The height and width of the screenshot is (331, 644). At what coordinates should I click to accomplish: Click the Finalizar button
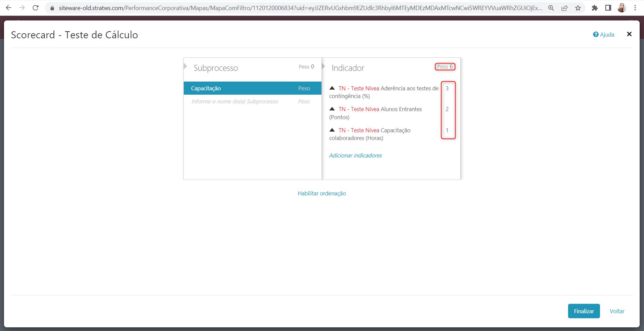[x=584, y=311]
